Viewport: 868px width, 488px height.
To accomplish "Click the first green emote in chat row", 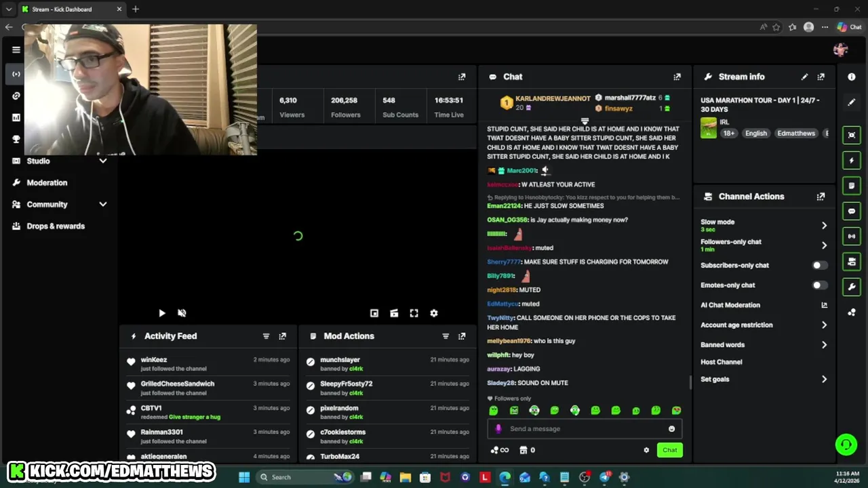I will pos(494,411).
